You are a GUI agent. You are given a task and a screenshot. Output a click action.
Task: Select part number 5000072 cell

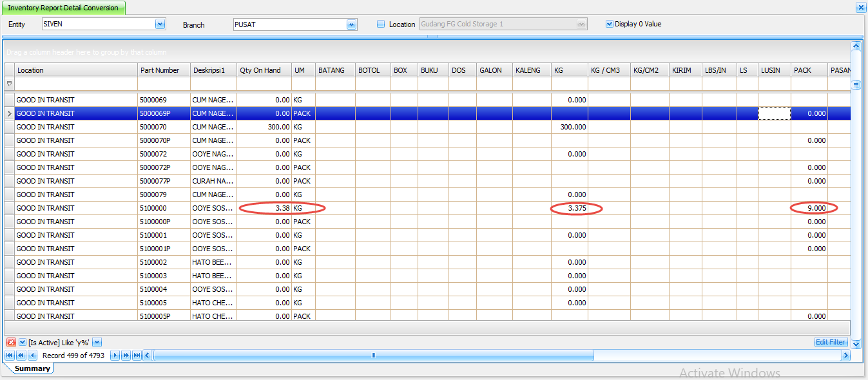pyautogui.click(x=164, y=154)
